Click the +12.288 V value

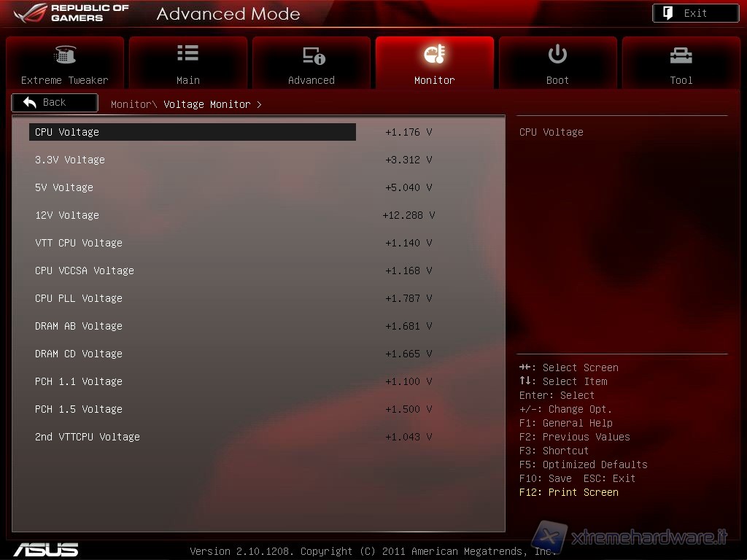[409, 215]
